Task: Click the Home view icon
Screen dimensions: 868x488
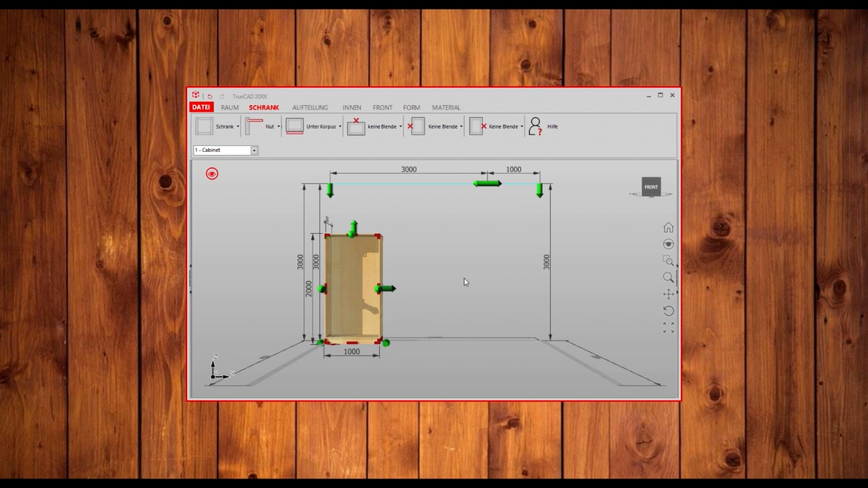Action: (x=668, y=227)
